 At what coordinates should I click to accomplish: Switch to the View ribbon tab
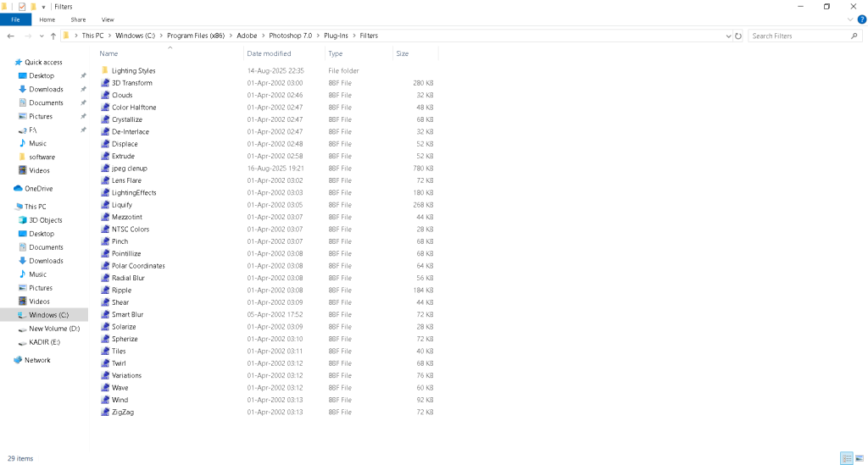click(108, 19)
